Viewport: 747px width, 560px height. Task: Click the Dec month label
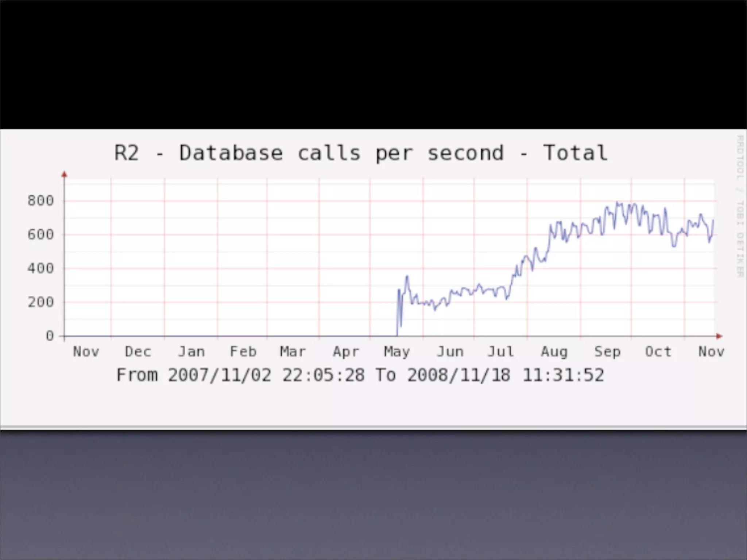pos(138,352)
